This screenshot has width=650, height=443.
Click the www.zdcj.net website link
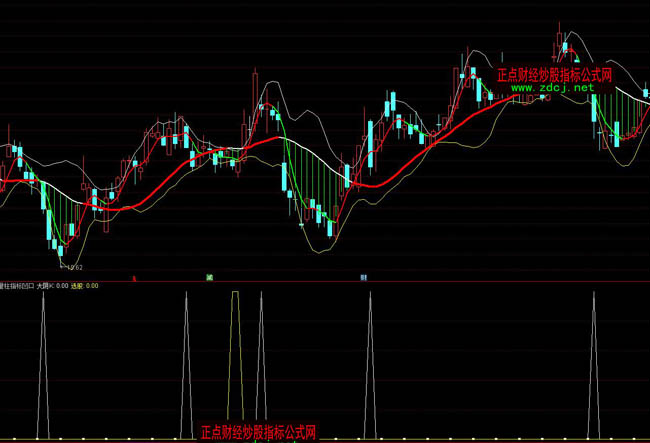[553, 88]
